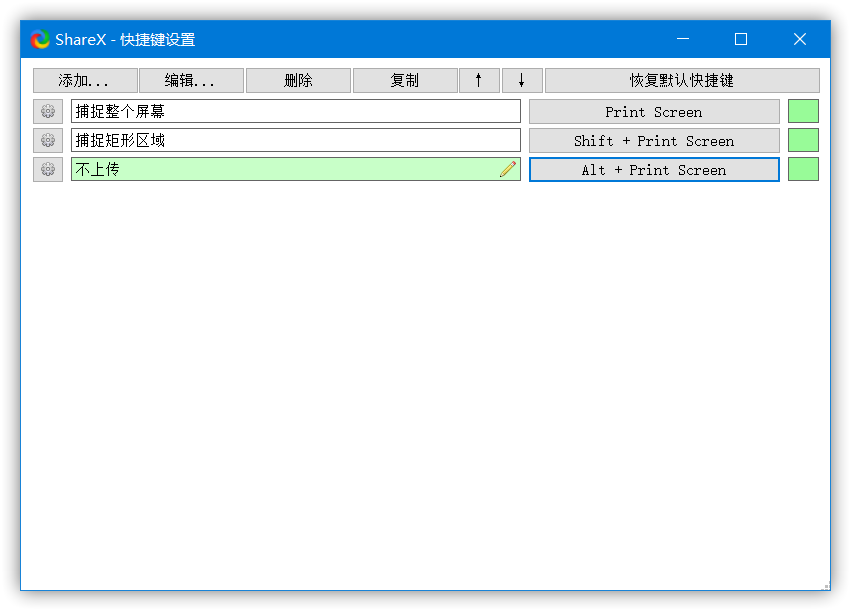
Task: Select the 捕捉矩形区域 task field
Action: click(x=296, y=141)
